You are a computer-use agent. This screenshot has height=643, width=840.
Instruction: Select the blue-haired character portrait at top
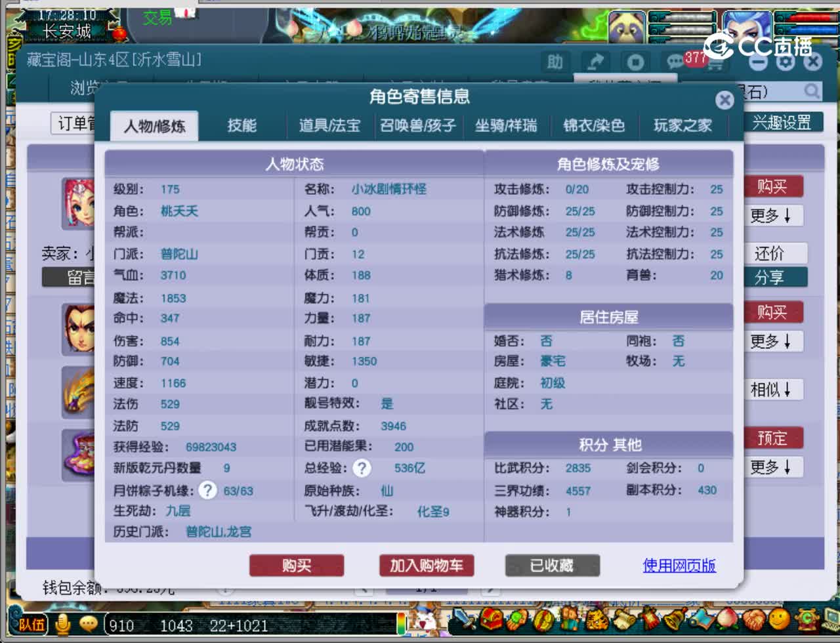(x=748, y=28)
